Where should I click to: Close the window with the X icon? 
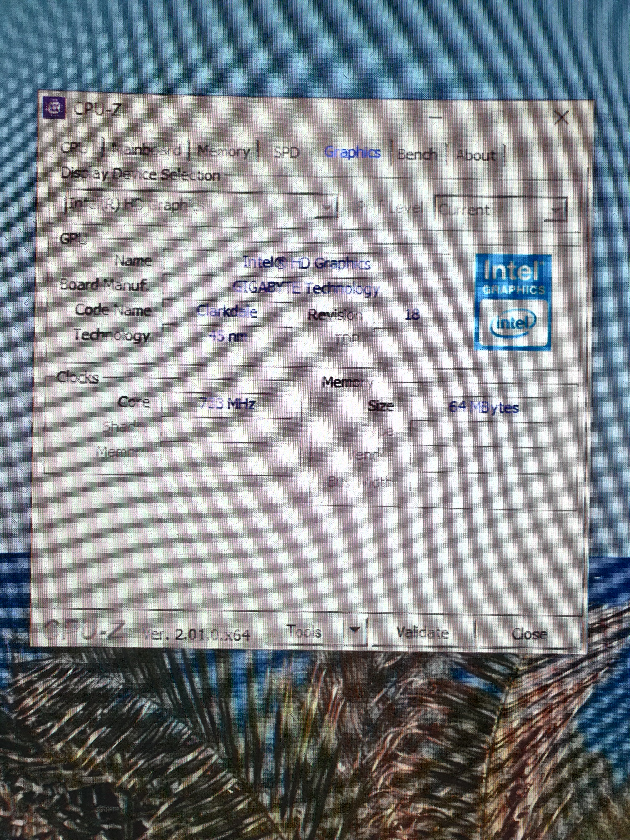561,118
